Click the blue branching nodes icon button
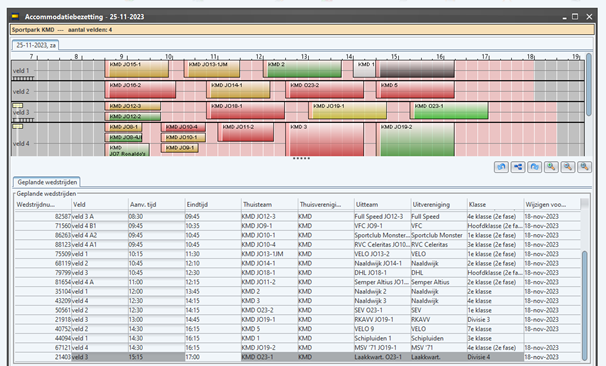 517,167
